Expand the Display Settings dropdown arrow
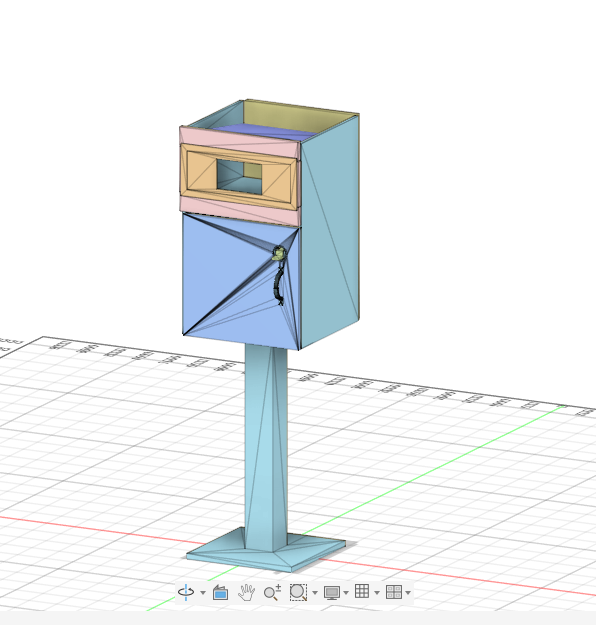Viewport: 596px width, 625px height. 346,593
